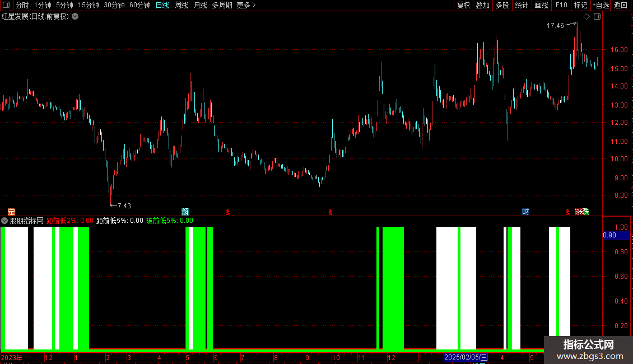Open F10 company info
Image resolution: width=633 pixels, height=364 pixels.
tap(561, 5)
